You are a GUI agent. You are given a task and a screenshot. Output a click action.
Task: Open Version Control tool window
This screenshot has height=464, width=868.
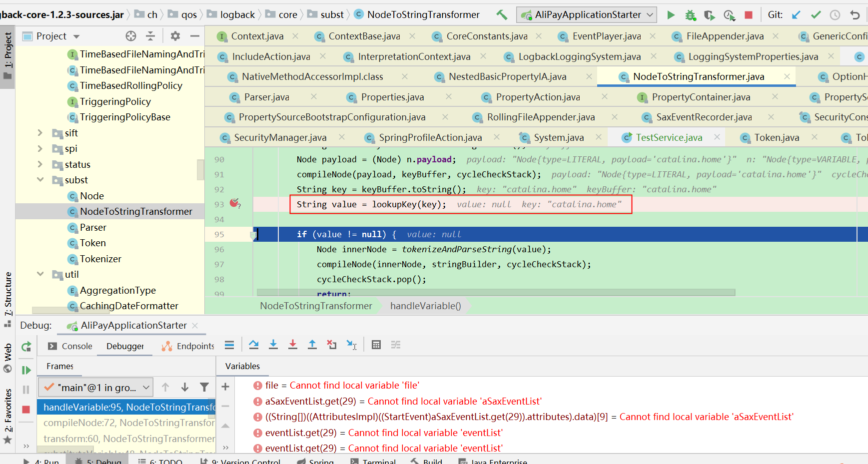240,461
